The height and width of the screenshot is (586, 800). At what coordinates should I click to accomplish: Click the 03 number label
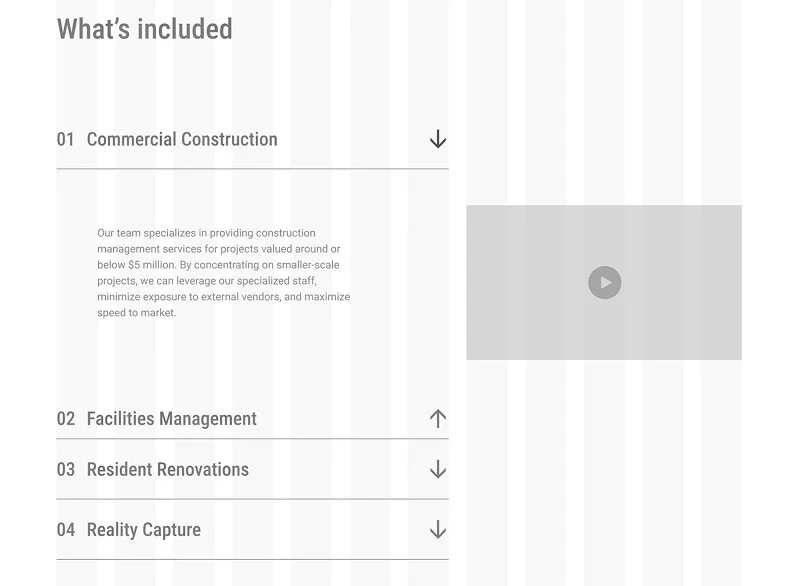pos(65,470)
